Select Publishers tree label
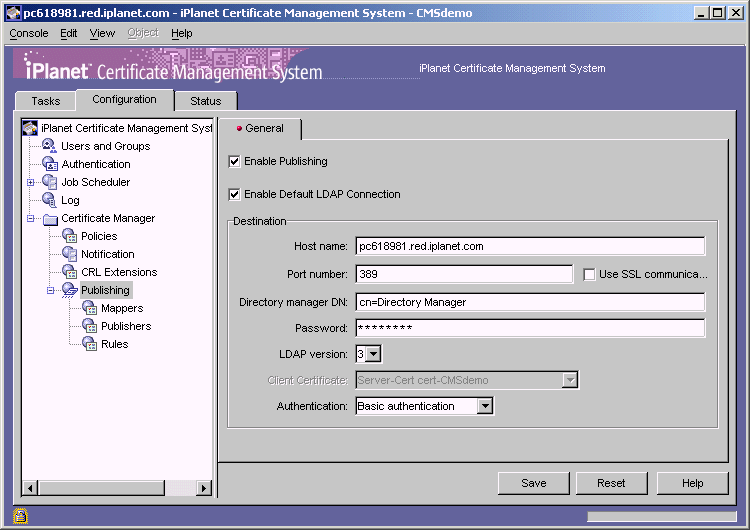The height and width of the screenshot is (530, 750). 126,326
